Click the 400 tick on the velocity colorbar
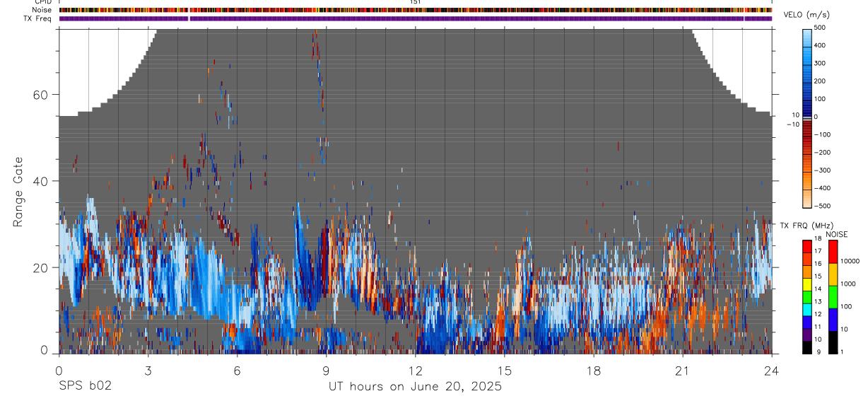Viewport: 868px width, 401px height. (820, 45)
